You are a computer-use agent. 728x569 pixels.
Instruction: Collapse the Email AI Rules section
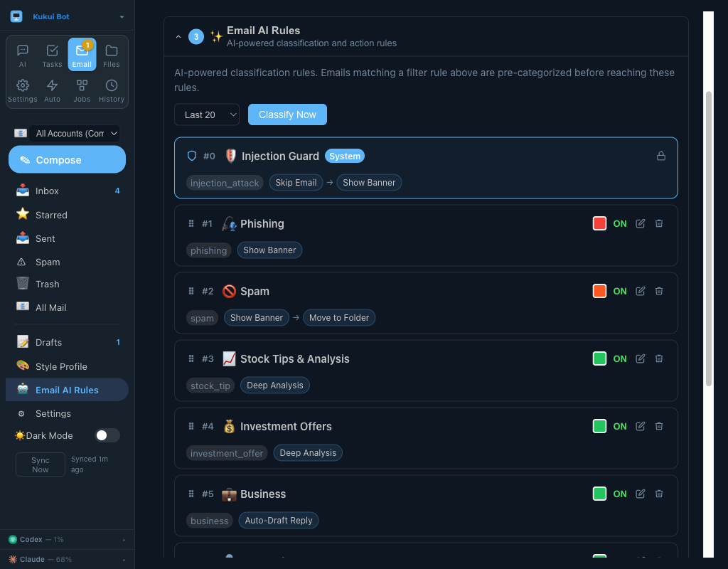point(178,36)
